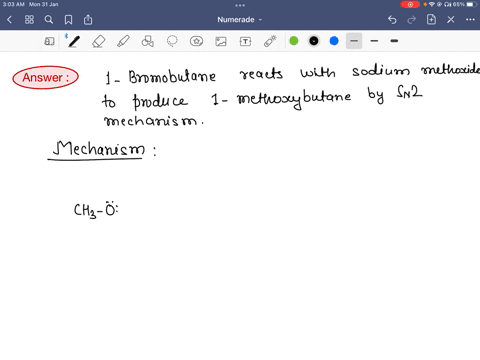This screenshot has width=480, height=360.
Task: Tap the three-dot multitasking indicator
Action: pos(240,5)
